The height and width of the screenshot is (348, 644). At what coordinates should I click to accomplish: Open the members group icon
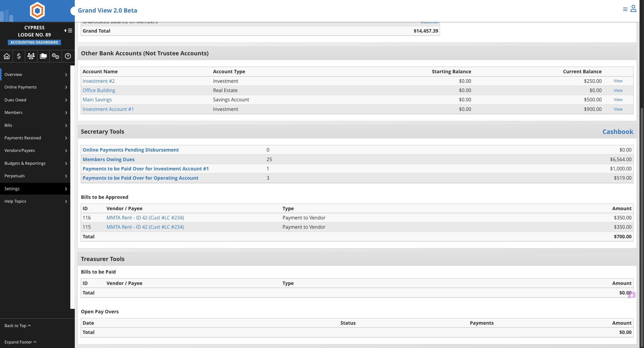pos(31,56)
